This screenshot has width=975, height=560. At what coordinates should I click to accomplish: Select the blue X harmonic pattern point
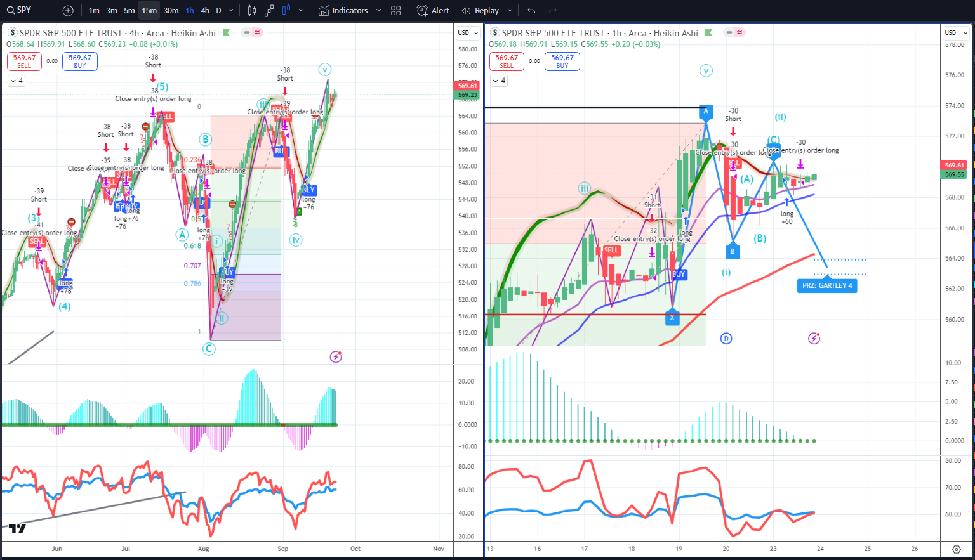click(672, 318)
